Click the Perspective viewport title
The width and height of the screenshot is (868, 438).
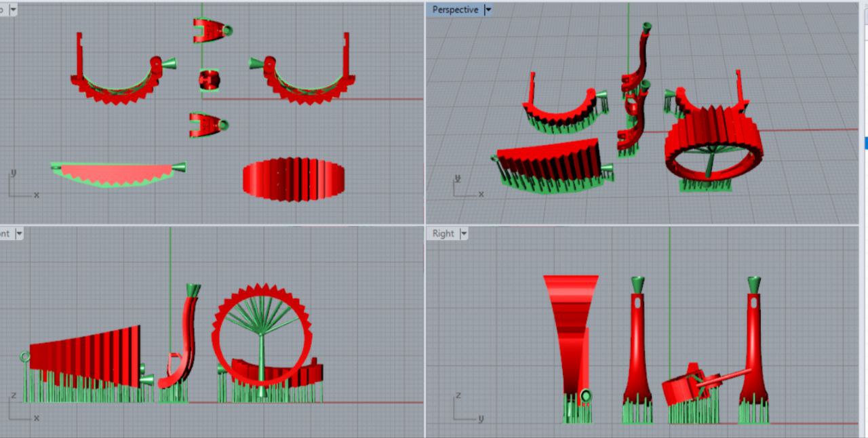455,9
